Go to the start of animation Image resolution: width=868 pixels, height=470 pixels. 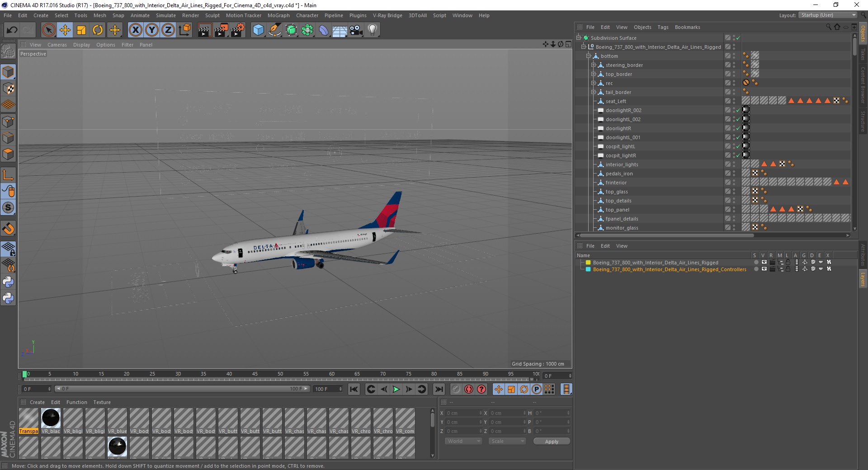pyautogui.click(x=354, y=389)
